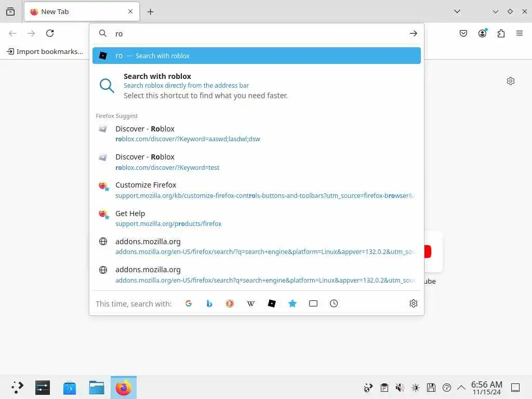Click the back navigation arrow
This screenshot has width=532, height=399.
click(12, 33)
